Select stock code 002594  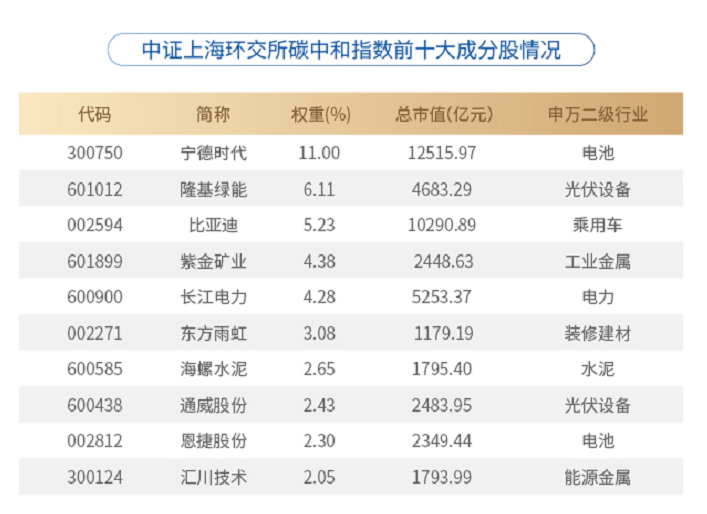click(x=95, y=225)
